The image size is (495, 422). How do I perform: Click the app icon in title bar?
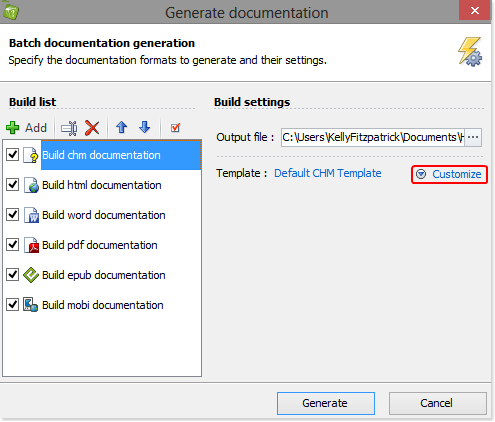[x=11, y=12]
